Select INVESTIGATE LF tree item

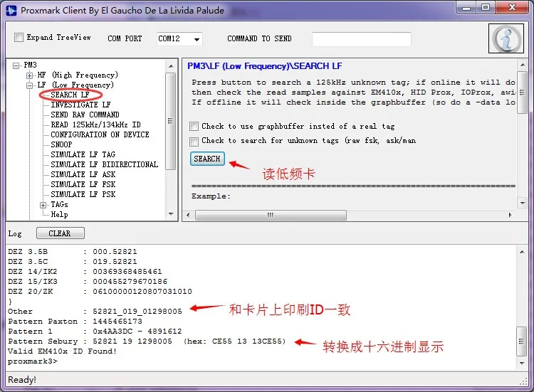click(80, 105)
